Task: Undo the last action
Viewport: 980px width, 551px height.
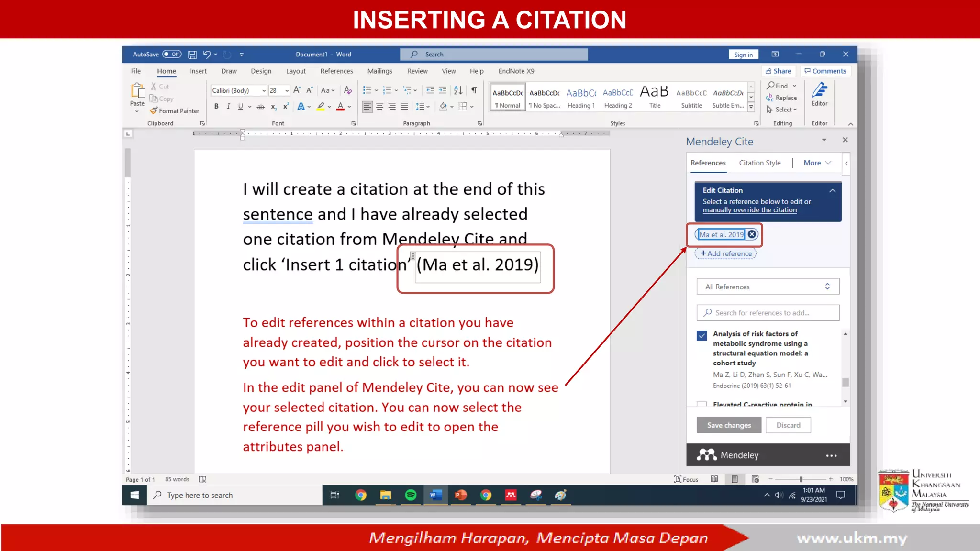Action: coord(207,55)
